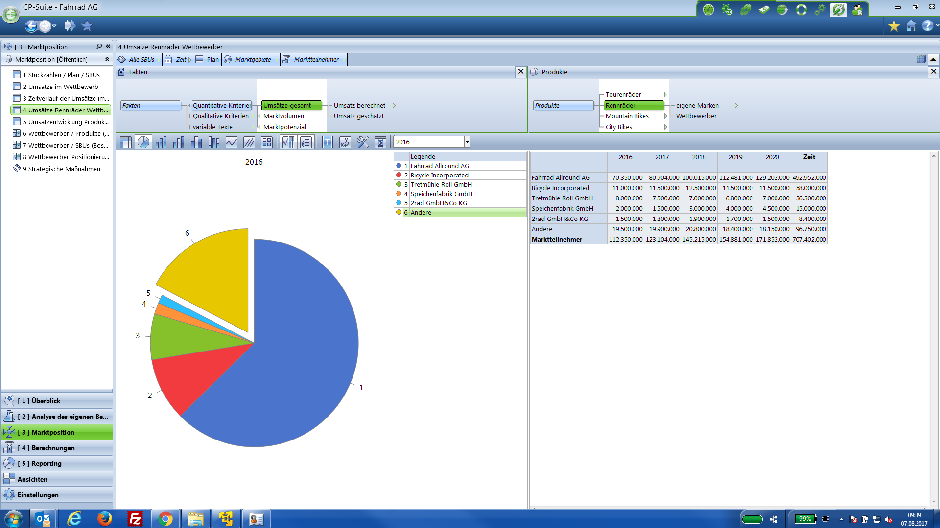
Task: Open FileZilla from the taskbar
Action: tap(135, 518)
